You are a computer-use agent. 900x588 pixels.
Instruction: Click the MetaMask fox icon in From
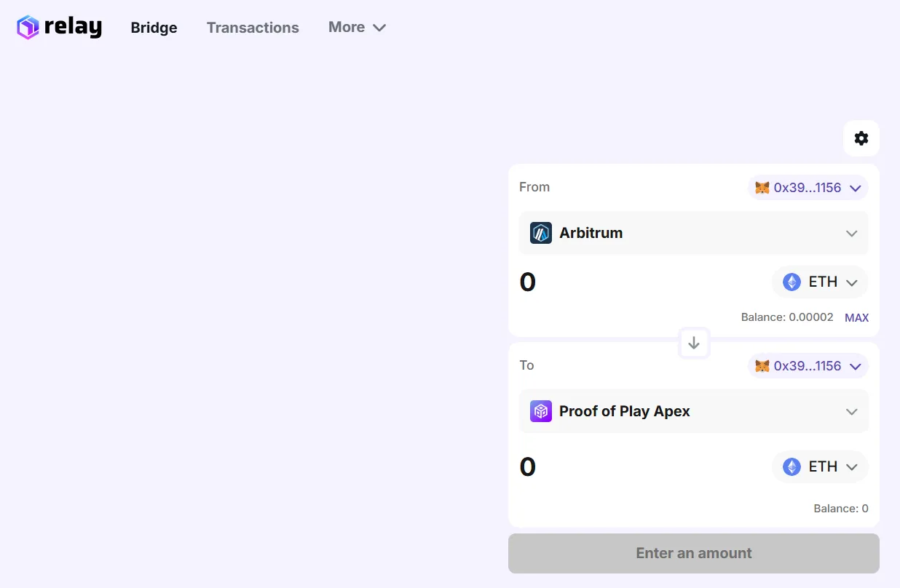(762, 188)
